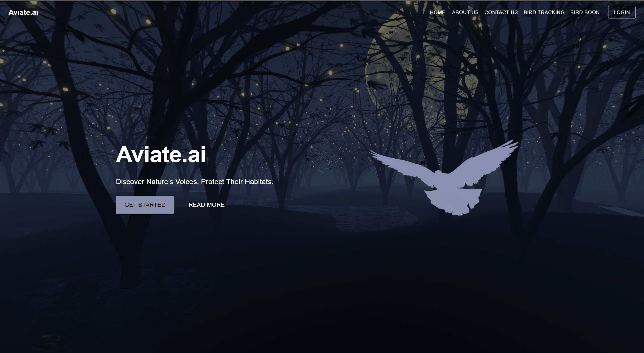Image resolution: width=644 pixels, height=353 pixels.
Task: Go to the CONTACT US page
Action: (501, 12)
